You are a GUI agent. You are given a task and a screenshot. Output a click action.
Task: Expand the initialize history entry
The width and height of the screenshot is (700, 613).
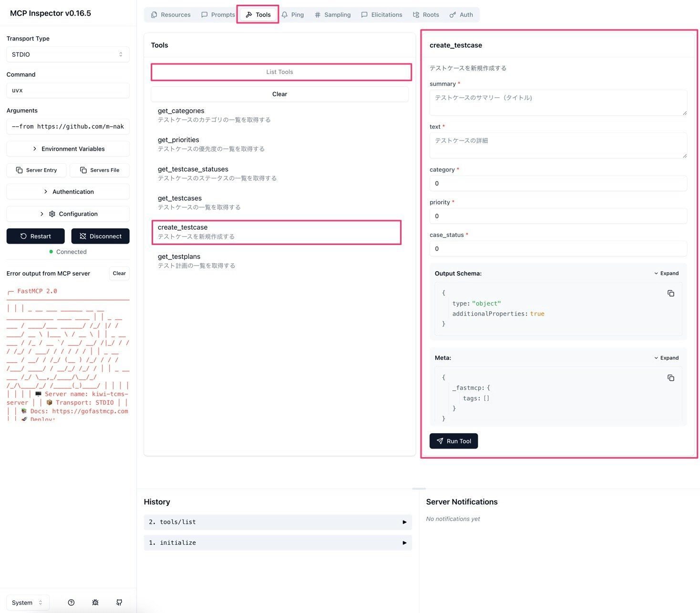pyautogui.click(x=278, y=543)
